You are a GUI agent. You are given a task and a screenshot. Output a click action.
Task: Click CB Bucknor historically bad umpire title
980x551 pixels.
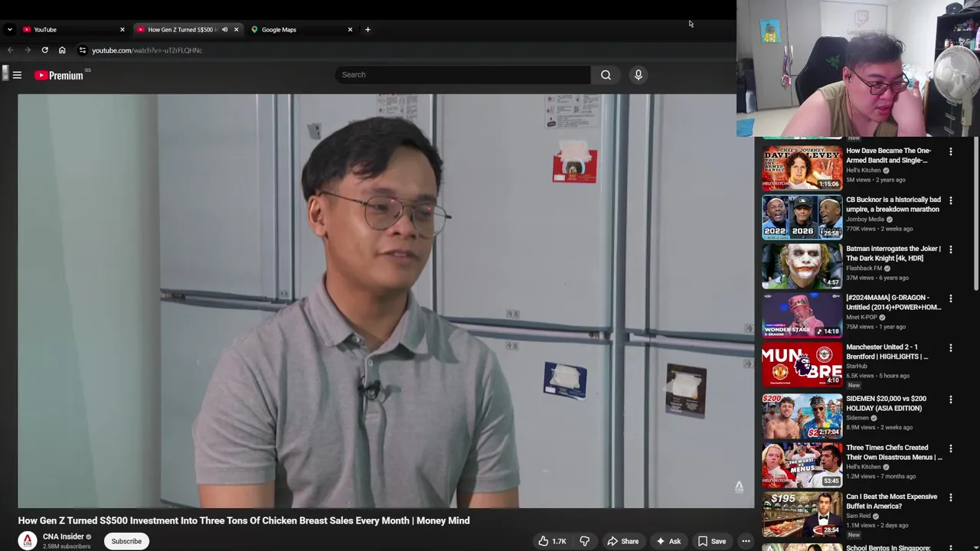(x=893, y=204)
